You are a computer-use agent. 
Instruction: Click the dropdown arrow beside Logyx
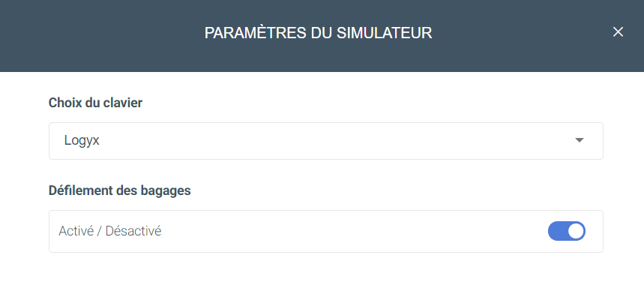coord(579,140)
